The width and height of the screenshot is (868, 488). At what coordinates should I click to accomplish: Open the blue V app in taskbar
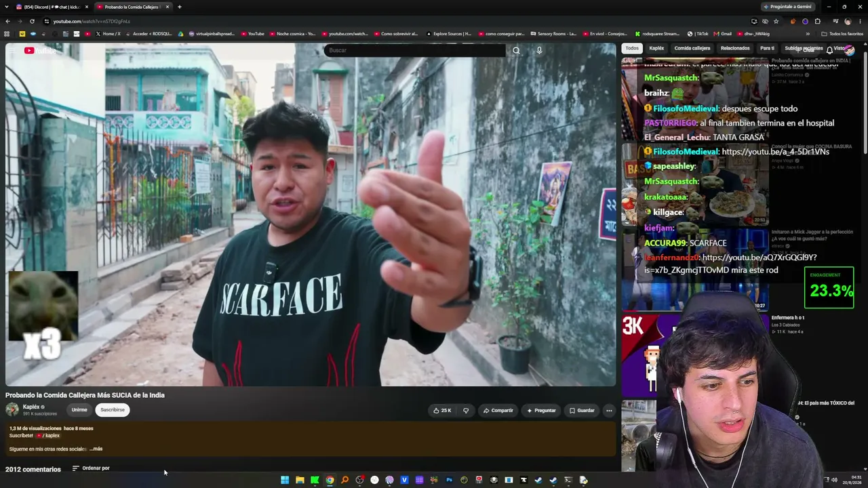point(404,480)
